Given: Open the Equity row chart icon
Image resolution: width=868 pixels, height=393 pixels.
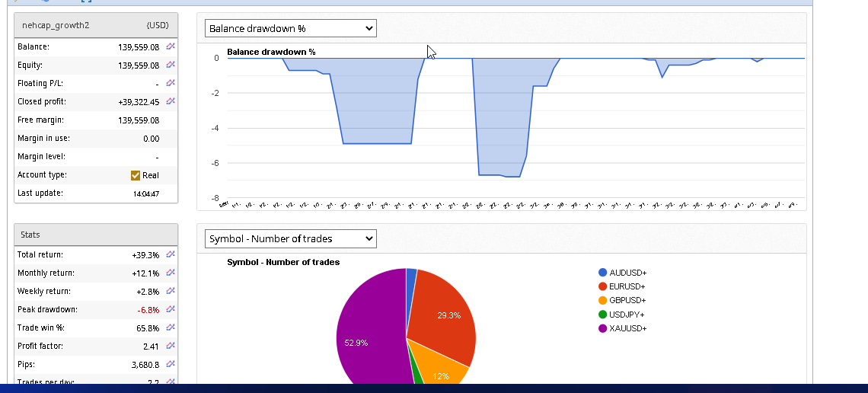Looking at the screenshot, I should pyautogui.click(x=171, y=65).
